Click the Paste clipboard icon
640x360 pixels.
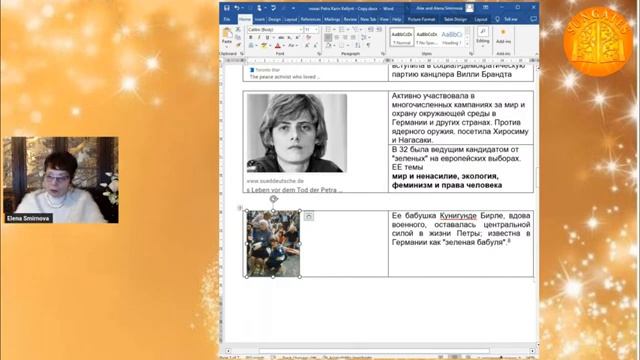click(227, 33)
